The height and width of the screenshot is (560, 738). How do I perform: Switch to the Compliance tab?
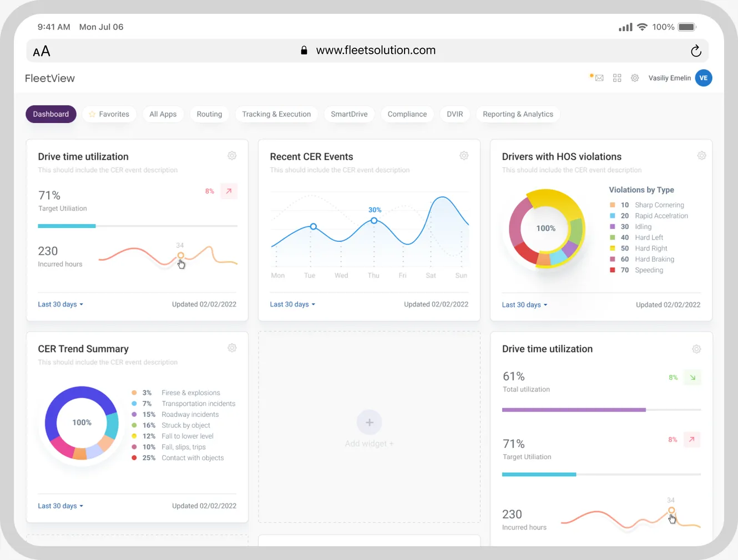(407, 114)
